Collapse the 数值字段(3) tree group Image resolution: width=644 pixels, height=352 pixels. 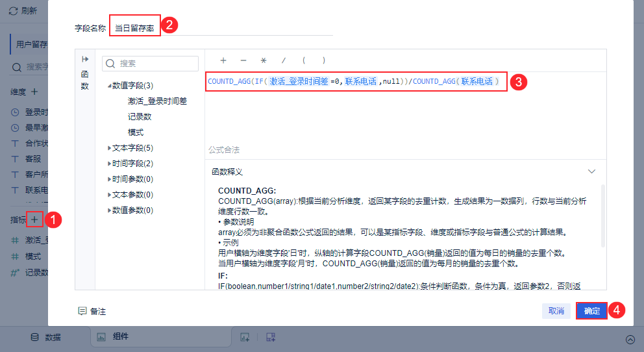(x=109, y=86)
